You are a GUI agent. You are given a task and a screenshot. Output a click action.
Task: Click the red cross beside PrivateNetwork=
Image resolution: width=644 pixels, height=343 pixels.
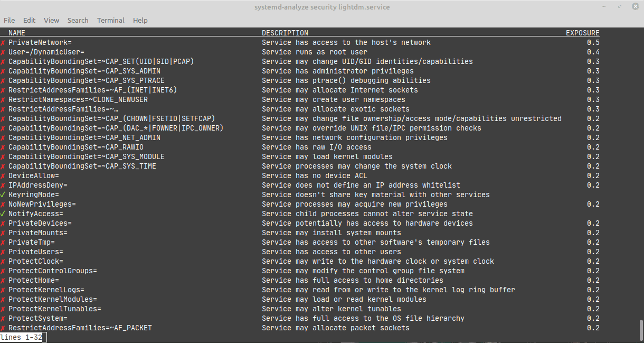pos(3,42)
